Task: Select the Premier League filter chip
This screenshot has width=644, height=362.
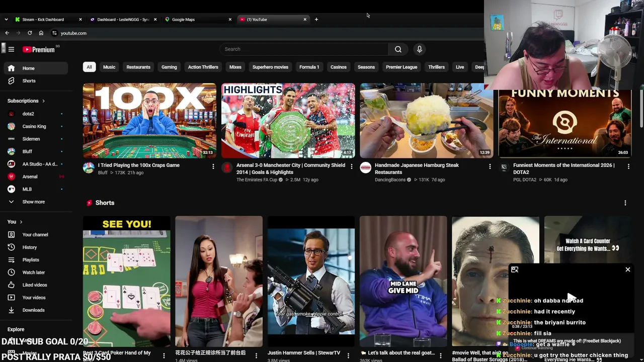Action: (401, 67)
